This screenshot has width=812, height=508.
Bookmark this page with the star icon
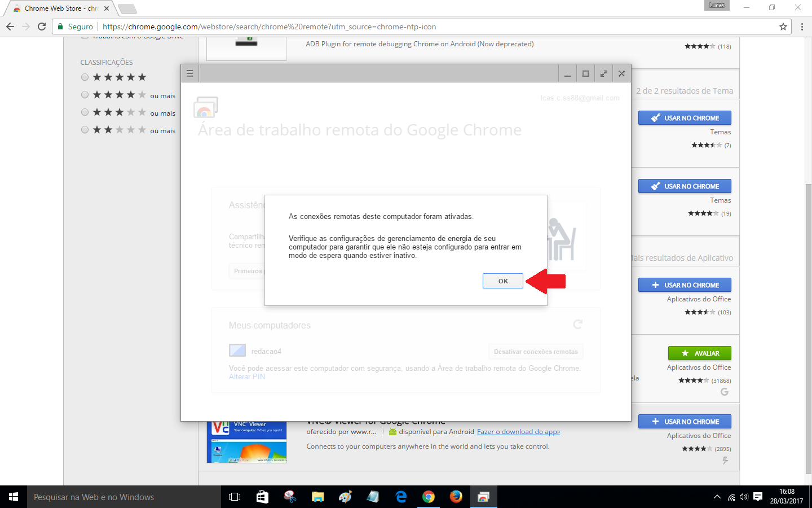783,27
